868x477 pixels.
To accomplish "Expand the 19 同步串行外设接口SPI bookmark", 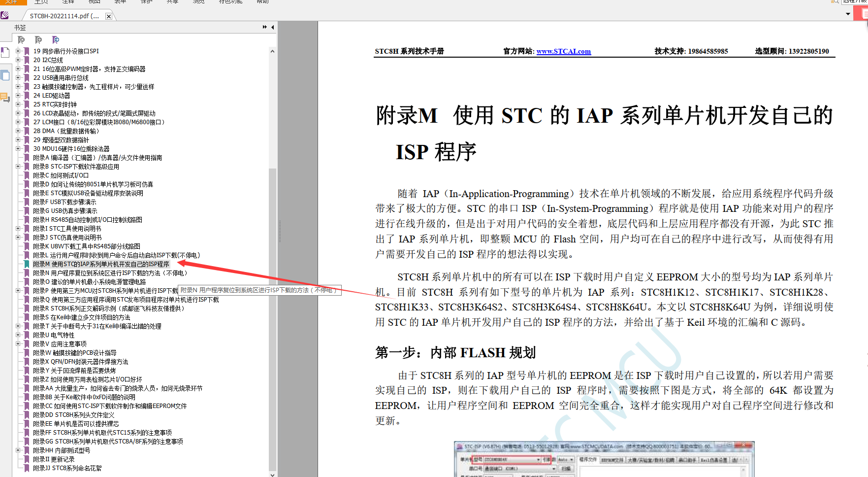I will tap(18, 51).
